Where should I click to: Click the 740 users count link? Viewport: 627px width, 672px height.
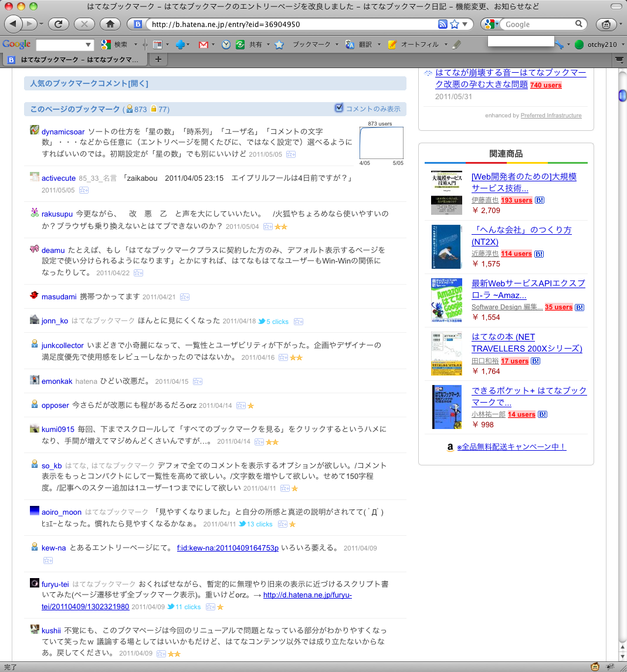tap(545, 85)
